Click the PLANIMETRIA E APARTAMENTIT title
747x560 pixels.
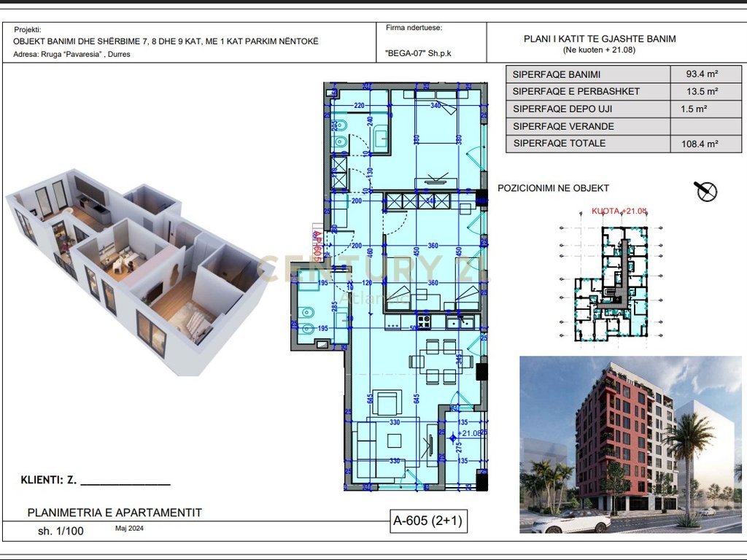[115, 513]
